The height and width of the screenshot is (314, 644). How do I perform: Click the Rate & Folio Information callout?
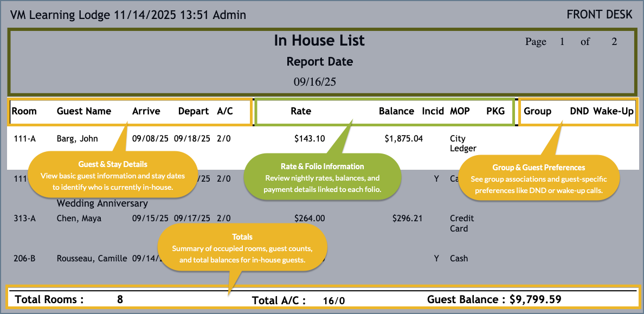322,177
